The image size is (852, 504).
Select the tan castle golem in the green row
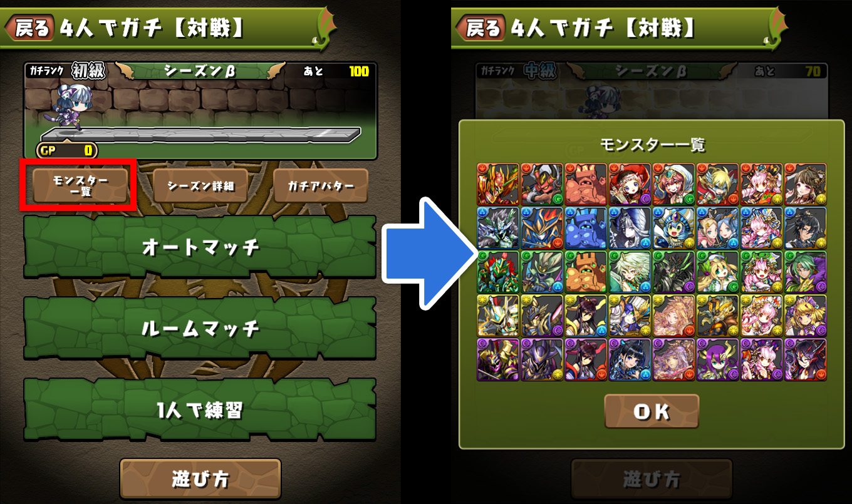coord(586,272)
